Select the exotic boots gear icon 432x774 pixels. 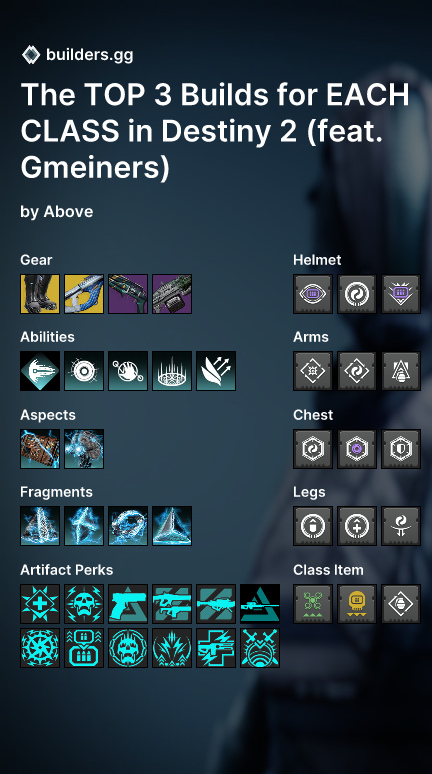[x=40, y=294]
